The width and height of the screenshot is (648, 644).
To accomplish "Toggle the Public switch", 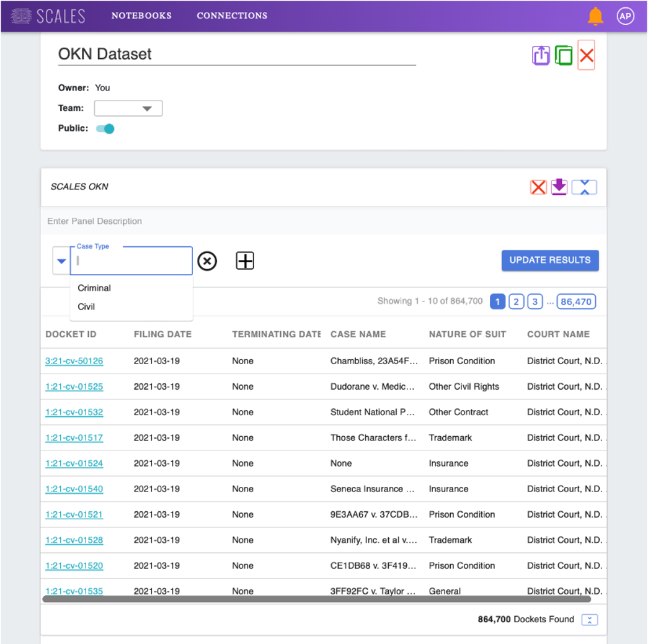I will point(105,129).
